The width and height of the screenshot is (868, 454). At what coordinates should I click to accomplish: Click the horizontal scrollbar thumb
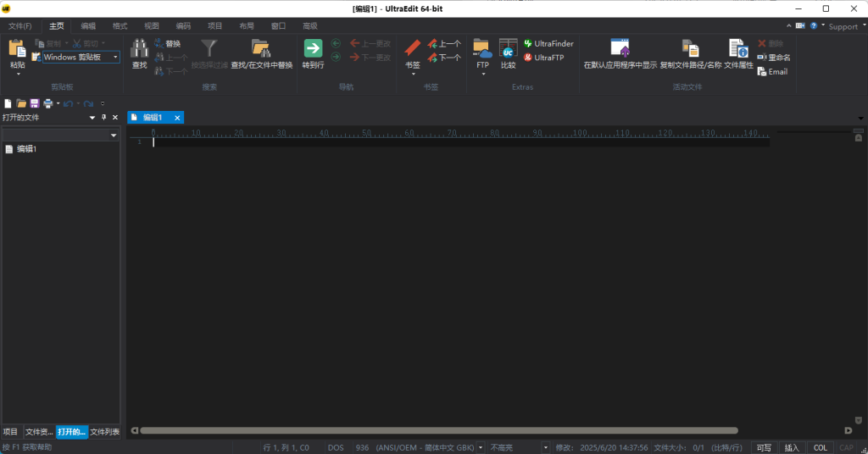point(439,430)
